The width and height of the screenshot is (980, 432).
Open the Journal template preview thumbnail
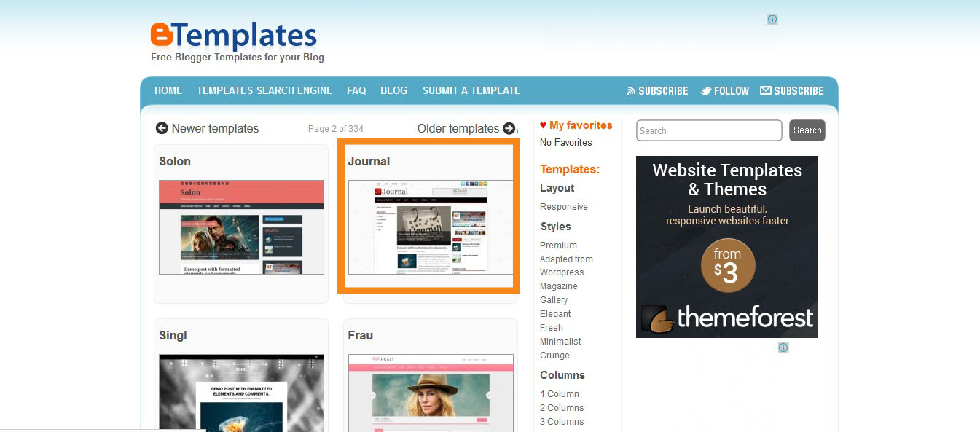pos(431,227)
